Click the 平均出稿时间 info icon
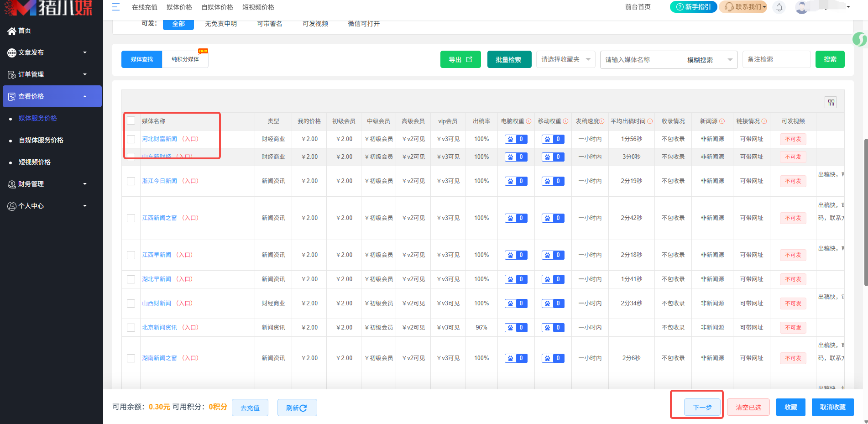Image resolution: width=868 pixels, height=424 pixels. (650, 121)
